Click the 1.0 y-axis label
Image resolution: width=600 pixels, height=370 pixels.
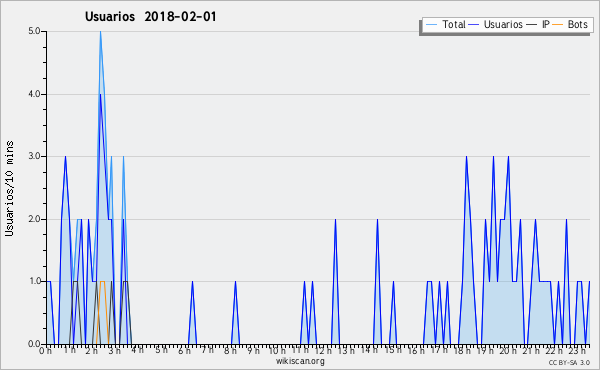[x=34, y=281]
